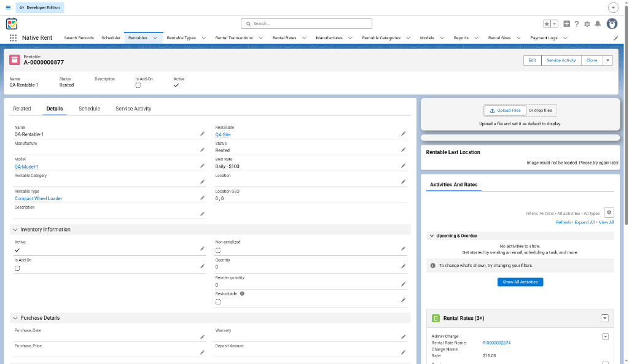
Task: Click the Restockable info icon
Action: [x=242, y=293]
